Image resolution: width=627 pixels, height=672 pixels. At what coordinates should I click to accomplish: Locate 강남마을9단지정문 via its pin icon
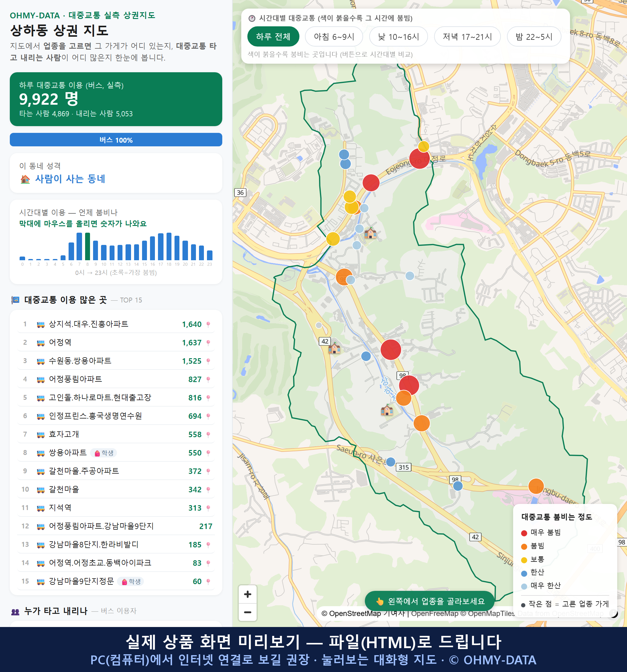click(208, 581)
